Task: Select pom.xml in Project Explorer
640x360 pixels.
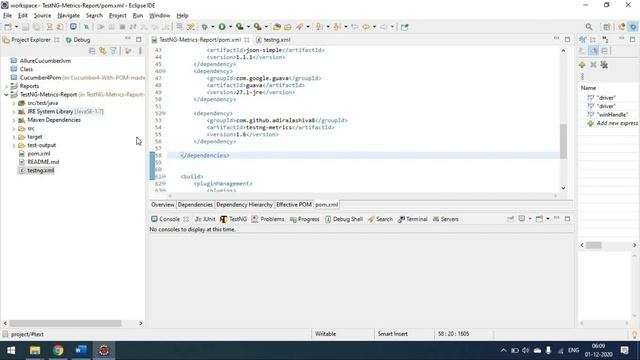Action: point(38,154)
